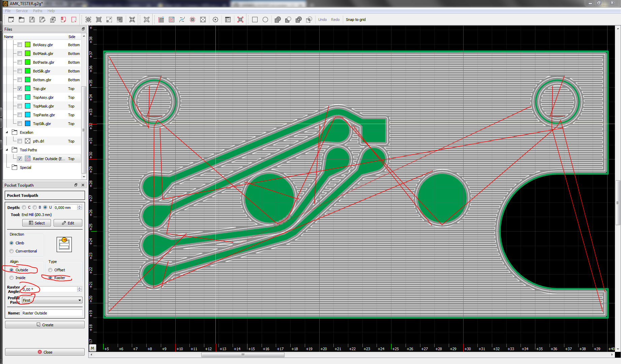Image resolution: width=621 pixels, height=364 pixels.
Task: Click the red-cornered close file icon
Action: [x=63, y=20]
